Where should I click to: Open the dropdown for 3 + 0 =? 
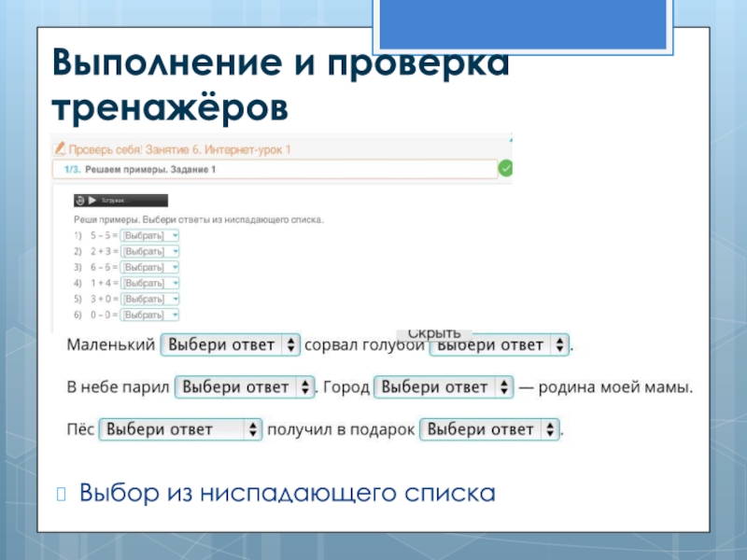pos(149,299)
